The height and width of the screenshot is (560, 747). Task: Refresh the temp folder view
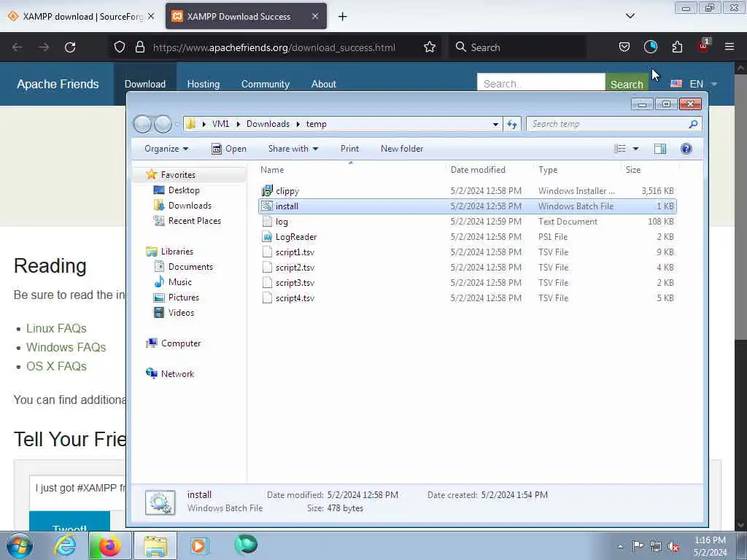click(512, 124)
